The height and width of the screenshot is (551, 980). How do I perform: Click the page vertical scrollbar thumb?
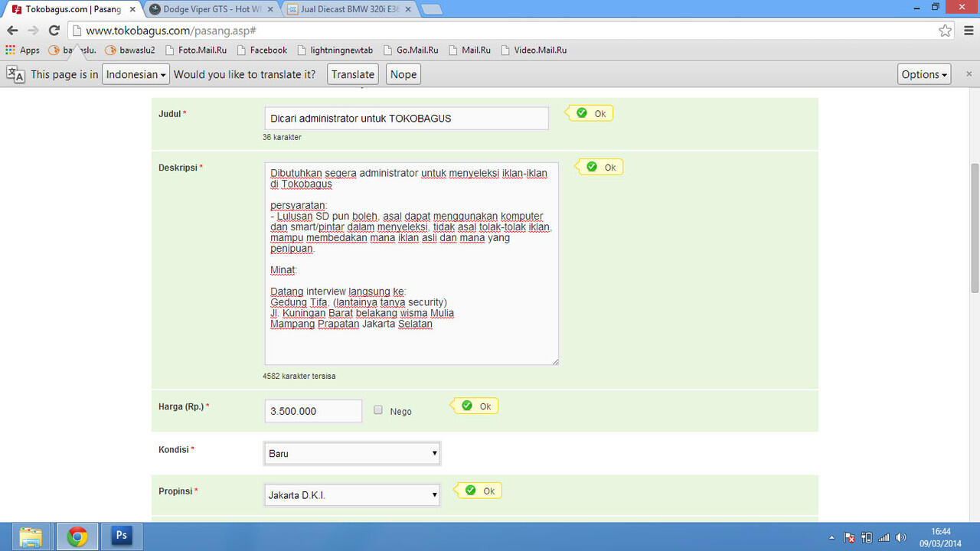[975, 227]
